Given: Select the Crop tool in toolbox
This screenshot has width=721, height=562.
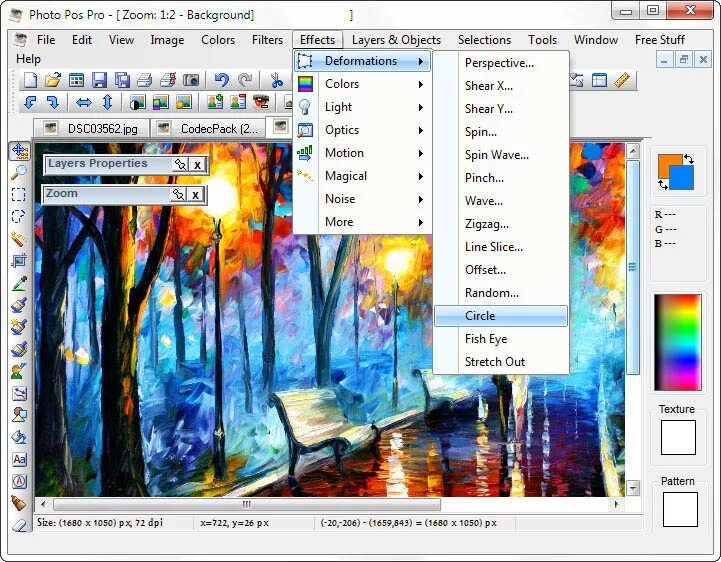Looking at the screenshot, I should point(18,261).
